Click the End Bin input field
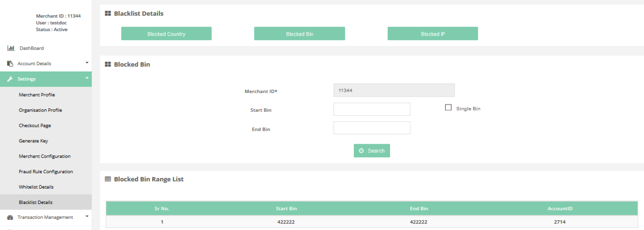 372,128
